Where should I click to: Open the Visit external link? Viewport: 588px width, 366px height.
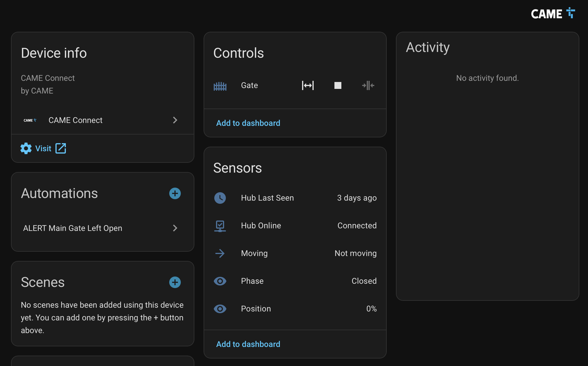coord(43,148)
